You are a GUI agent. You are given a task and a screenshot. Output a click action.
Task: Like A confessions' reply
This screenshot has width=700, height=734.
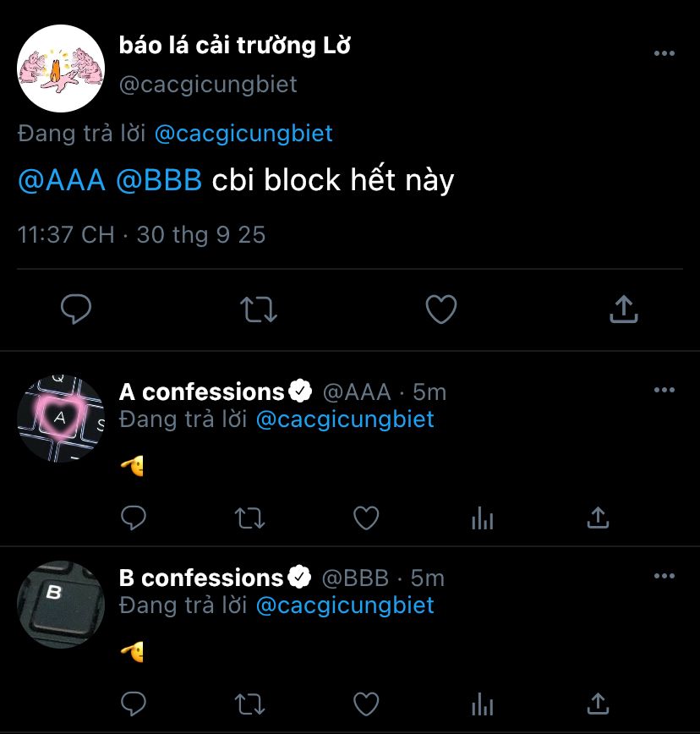(366, 518)
